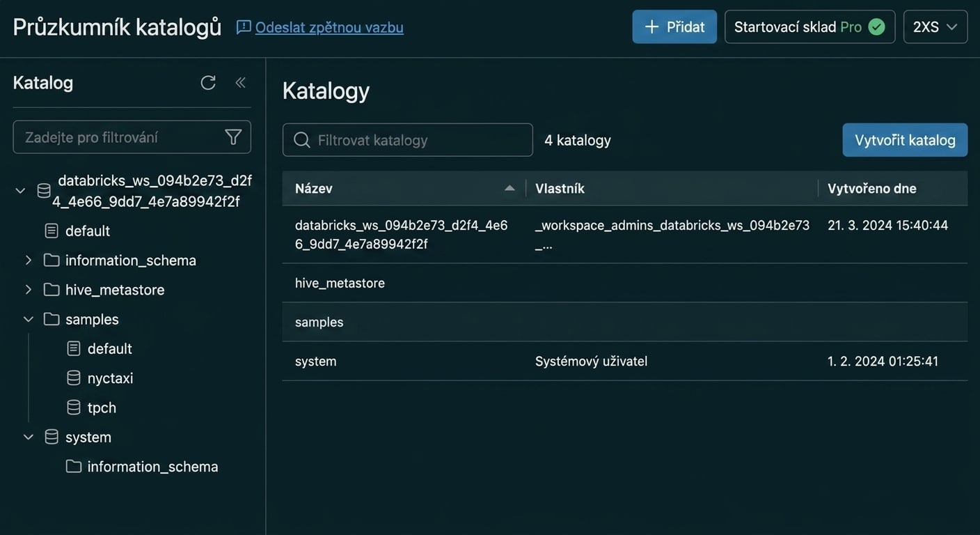Select information_schema under system
This screenshot has width=980, height=535.
[153, 467]
